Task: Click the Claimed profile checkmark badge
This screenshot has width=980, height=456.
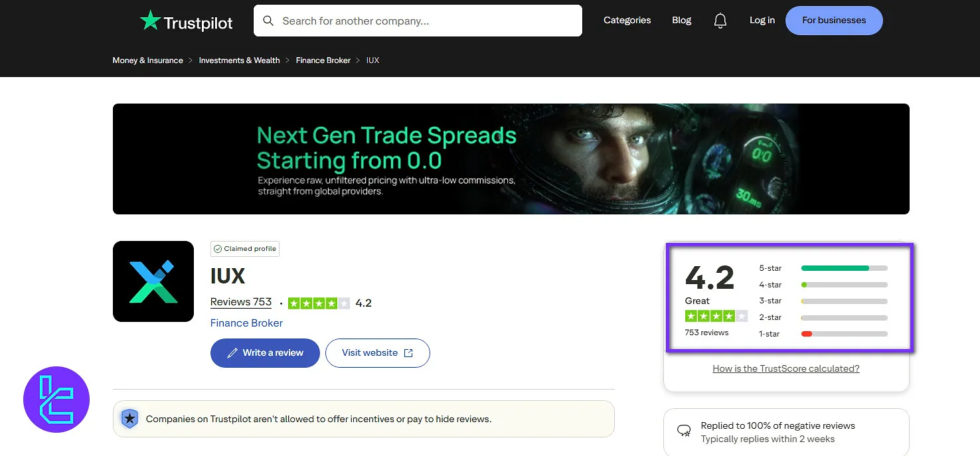Action: coord(218,248)
